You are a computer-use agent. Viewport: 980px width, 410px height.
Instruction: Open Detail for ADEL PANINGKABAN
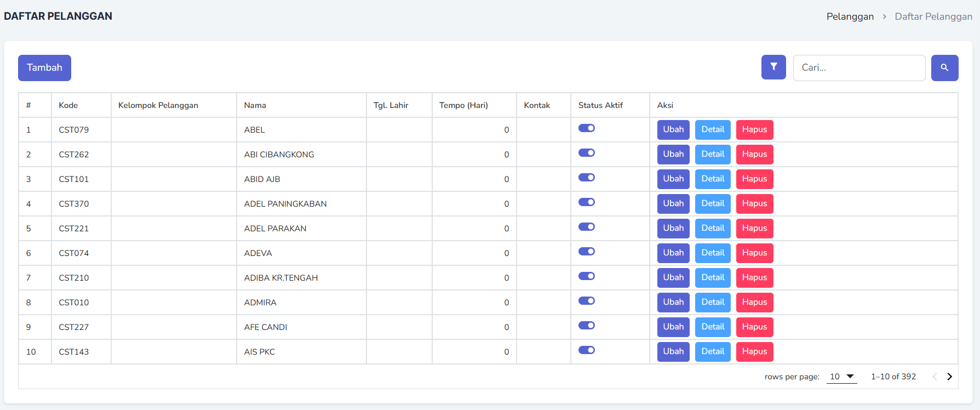[x=712, y=203]
